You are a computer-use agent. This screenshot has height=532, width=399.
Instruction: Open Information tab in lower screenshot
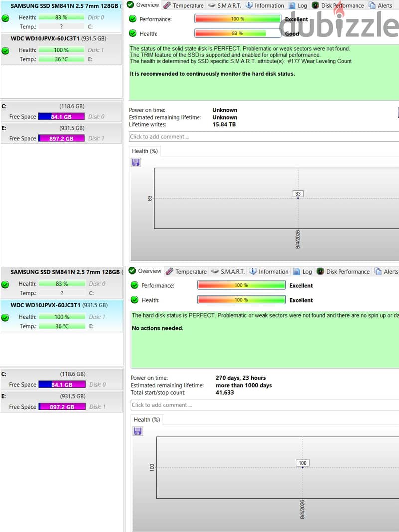point(269,272)
